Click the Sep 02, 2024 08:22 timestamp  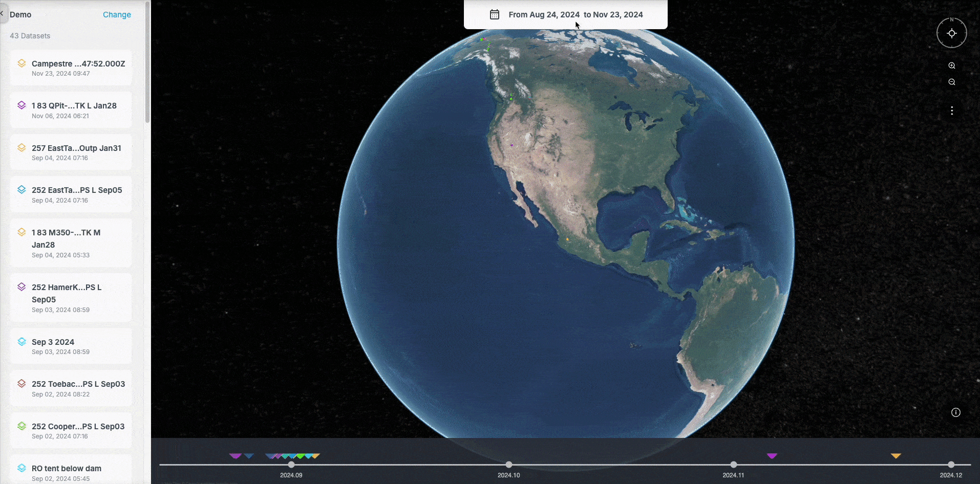(60, 394)
